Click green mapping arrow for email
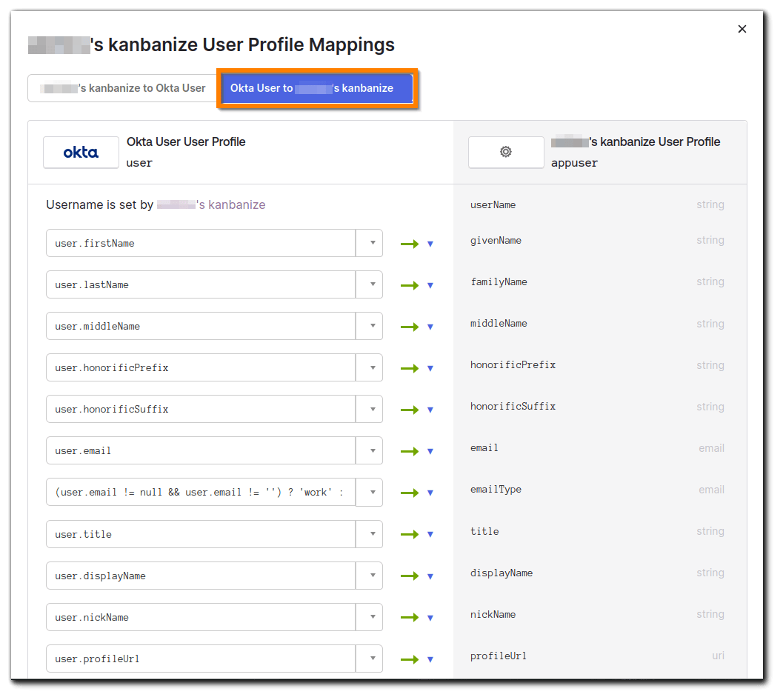 [410, 451]
